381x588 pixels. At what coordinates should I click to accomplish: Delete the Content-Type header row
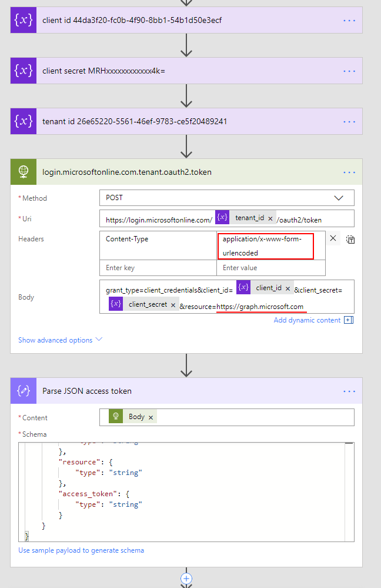tap(333, 238)
